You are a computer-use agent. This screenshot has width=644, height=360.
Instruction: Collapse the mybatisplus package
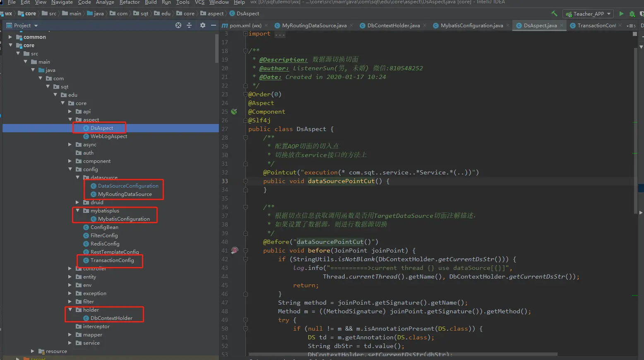tap(77, 211)
